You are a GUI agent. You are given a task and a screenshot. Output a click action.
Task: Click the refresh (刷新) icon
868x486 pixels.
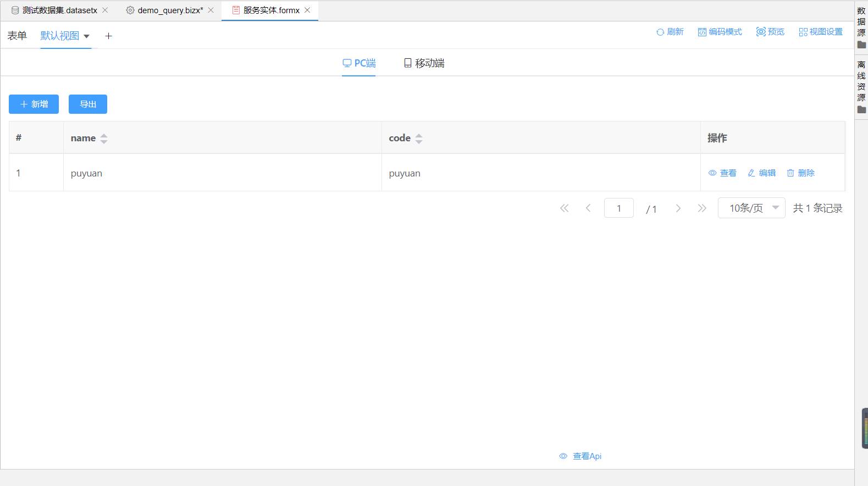(x=660, y=32)
